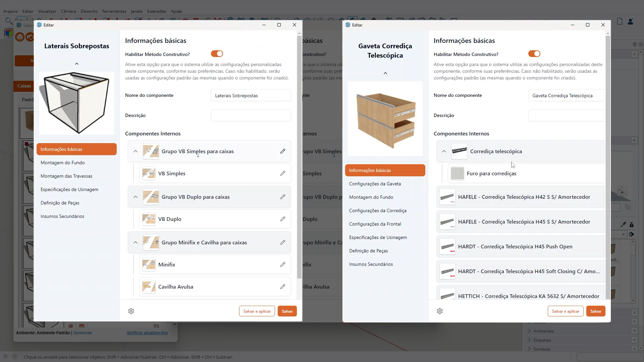644x362 pixels.
Task: Toggle Habilitar Método Construtivo in Gaveta window
Action: (x=534, y=54)
